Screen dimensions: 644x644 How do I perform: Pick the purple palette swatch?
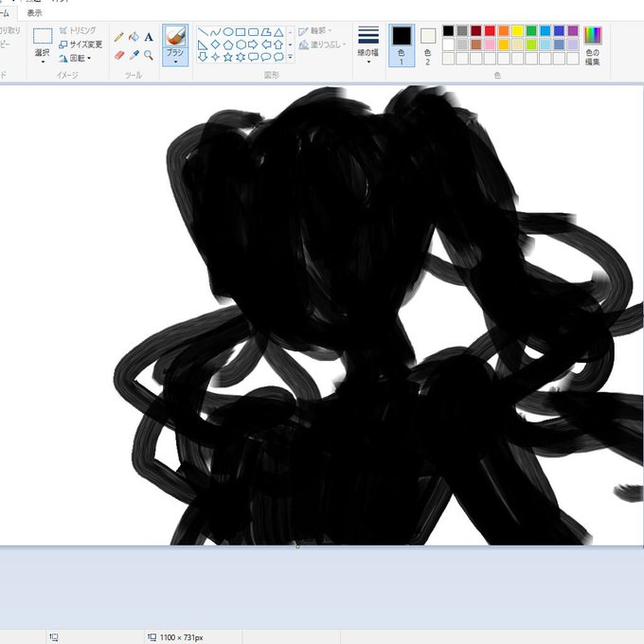pos(573,31)
